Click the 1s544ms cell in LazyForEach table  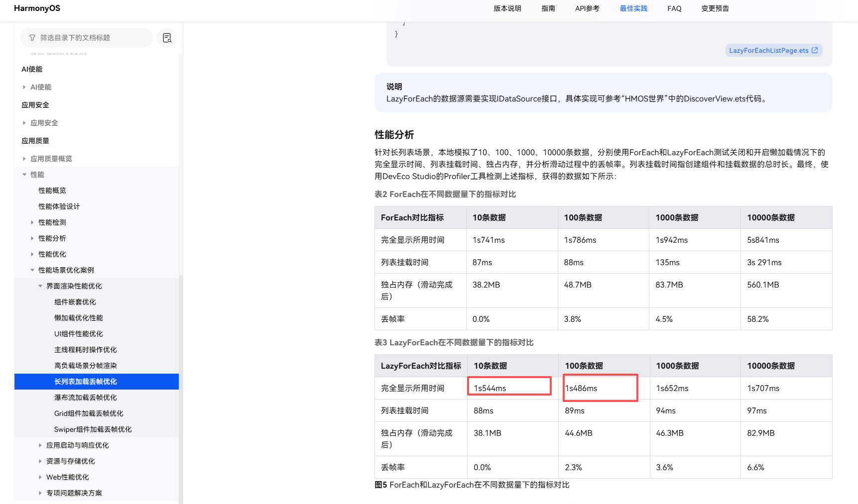(513, 388)
